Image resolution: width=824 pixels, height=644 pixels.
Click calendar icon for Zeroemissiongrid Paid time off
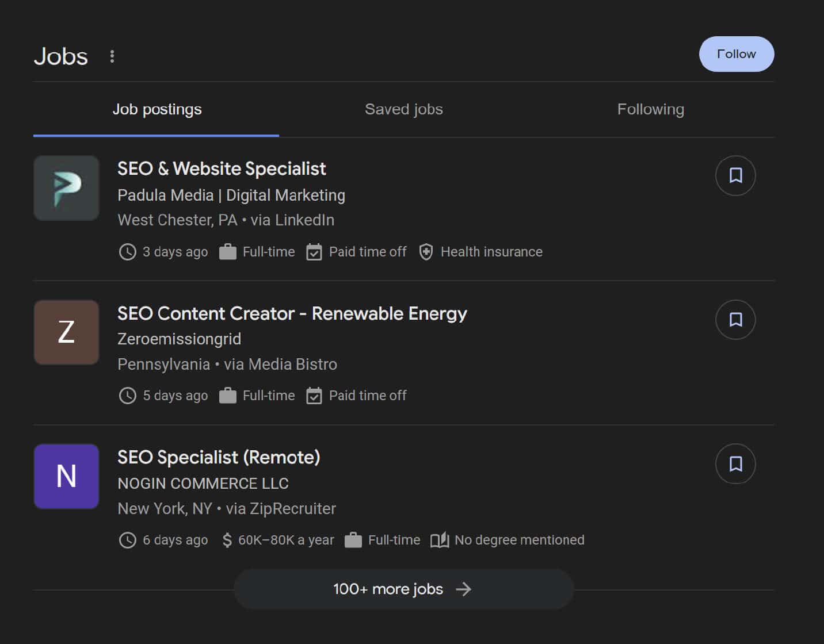click(314, 396)
